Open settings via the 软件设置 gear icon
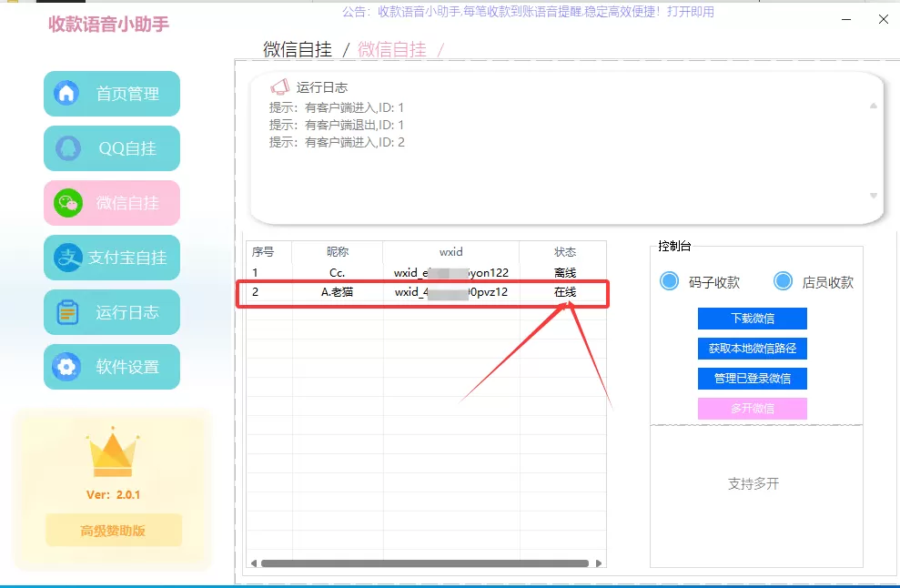Image resolution: width=900 pixels, height=588 pixels. (66, 366)
